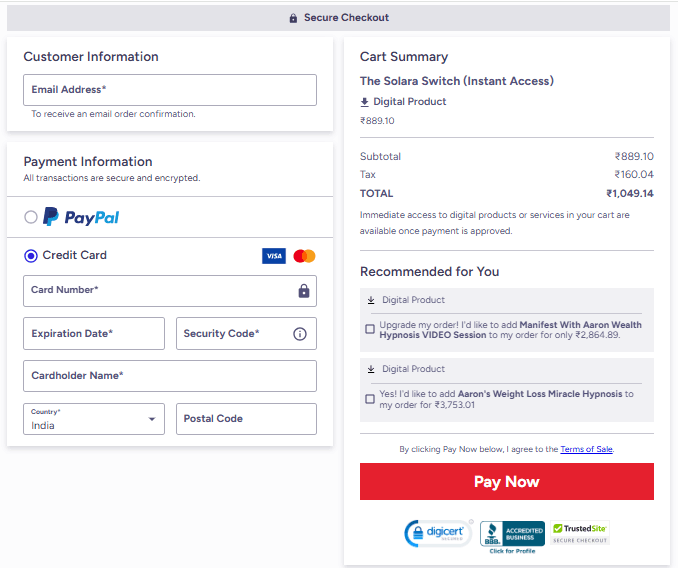Image resolution: width=678 pixels, height=568 pixels.
Task: Click the Security Code info icon
Action: (299, 334)
